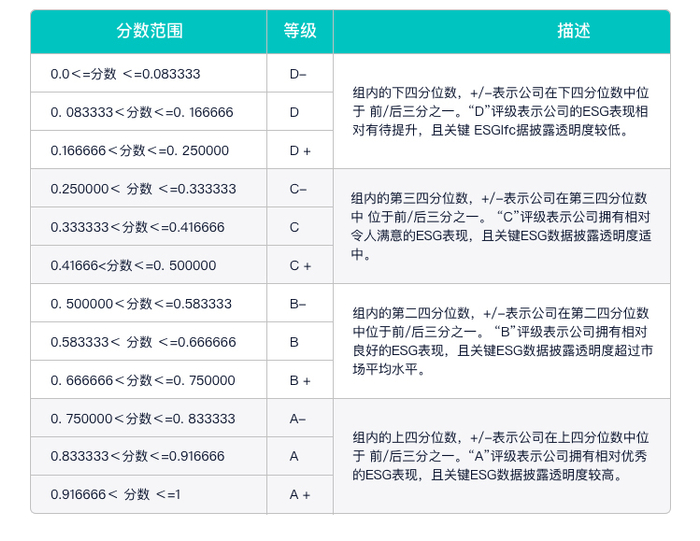The height and width of the screenshot is (541, 700).
Task: Click the C- grade cell
Action: [x=300, y=188]
